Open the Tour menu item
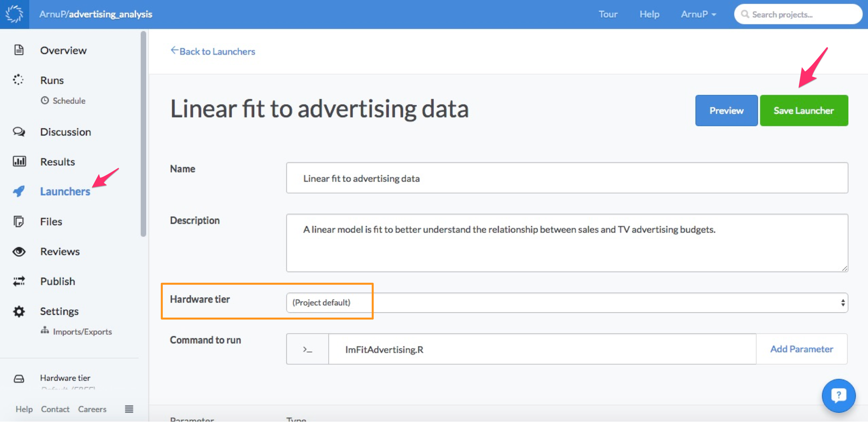The width and height of the screenshot is (868, 435). pyautogui.click(x=608, y=14)
